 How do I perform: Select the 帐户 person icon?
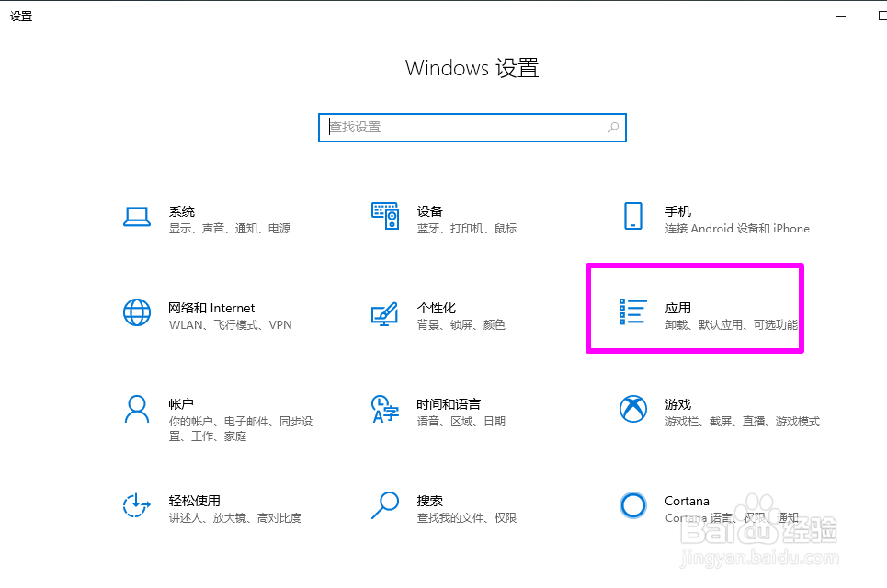coord(137,410)
